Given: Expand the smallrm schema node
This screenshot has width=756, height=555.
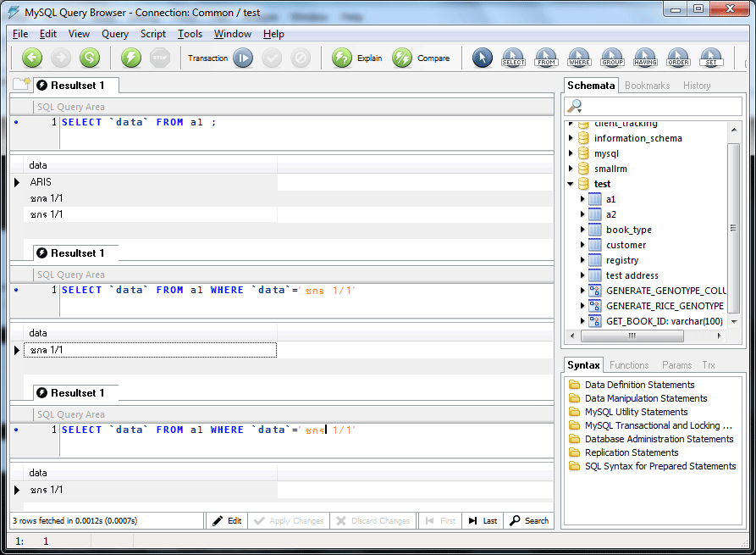Looking at the screenshot, I should 571,169.
